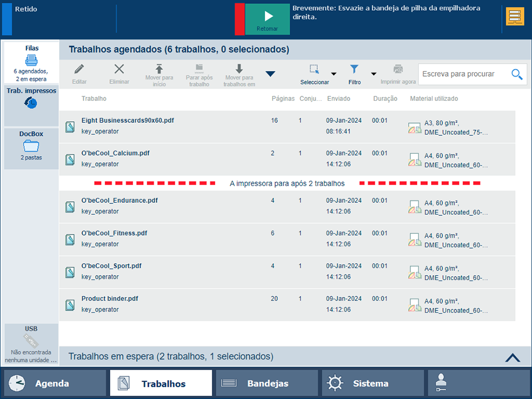
Task: Open the Filtro dropdown arrow
Action: tap(373, 74)
